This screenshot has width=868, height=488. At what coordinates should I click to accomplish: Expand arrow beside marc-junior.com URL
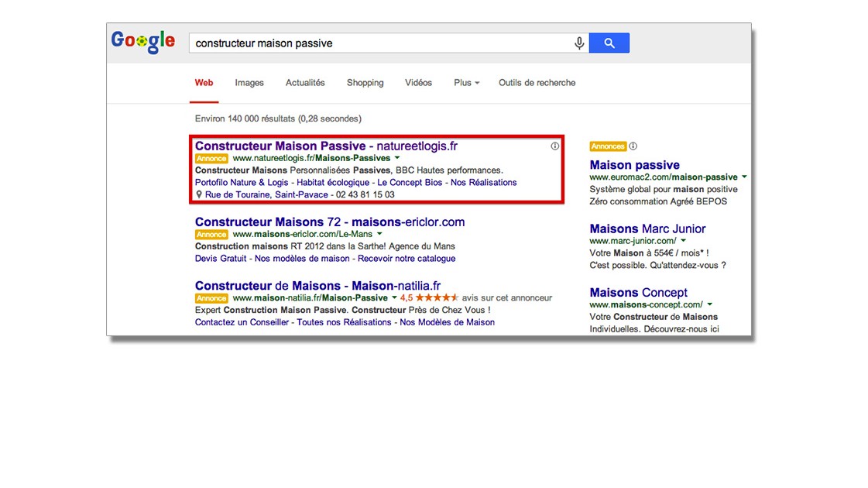(x=684, y=240)
